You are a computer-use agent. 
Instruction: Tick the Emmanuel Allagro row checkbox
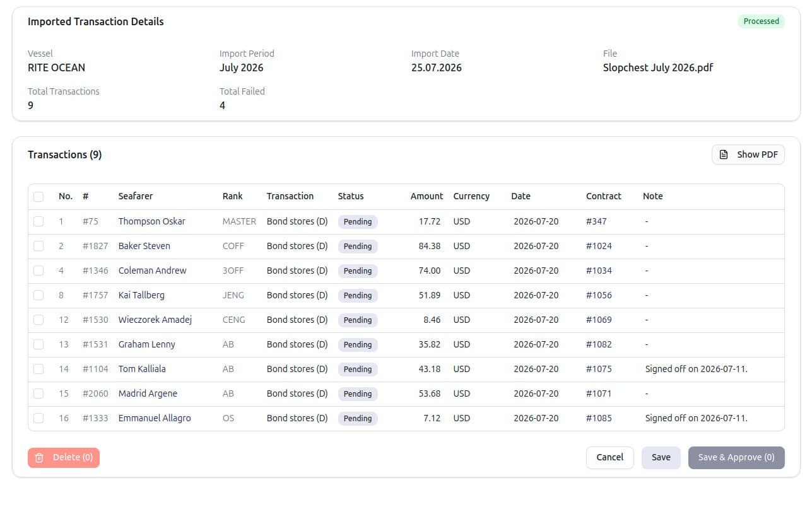(38, 418)
